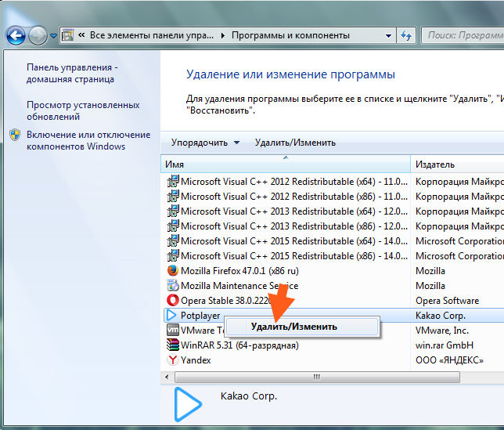The width and height of the screenshot is (504, 430).
Task: Click the Firefox icon in program list
Action: point(173,271)
